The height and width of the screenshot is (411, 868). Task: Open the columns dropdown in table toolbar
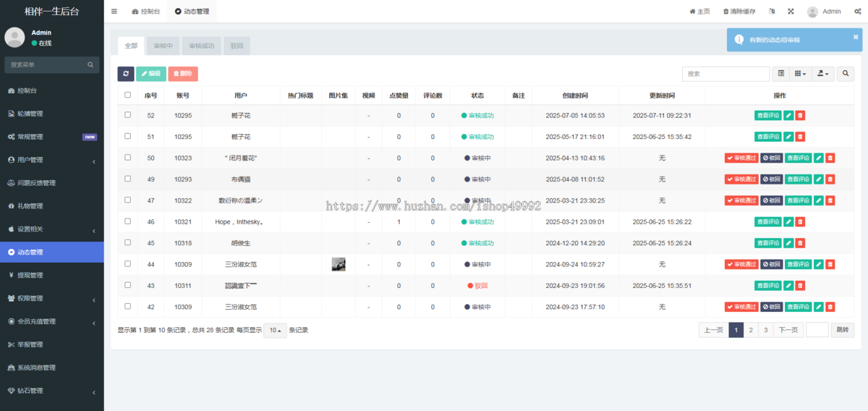(800, 74)
